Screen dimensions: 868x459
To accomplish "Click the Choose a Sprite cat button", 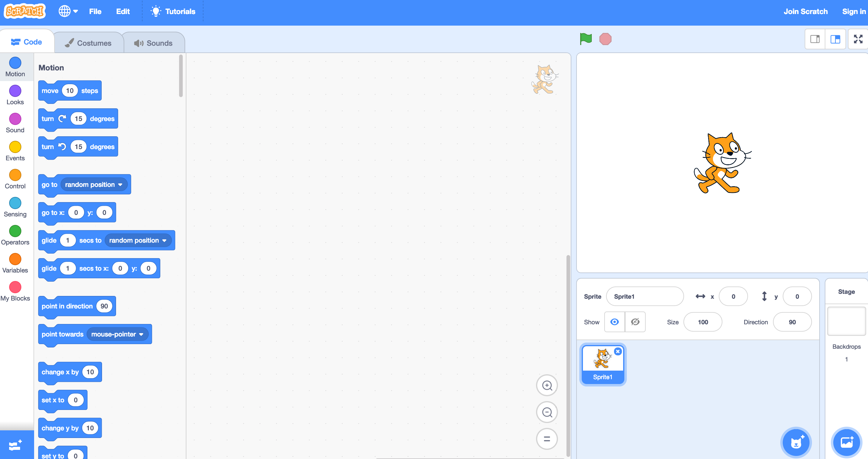I will coord(796,442).
